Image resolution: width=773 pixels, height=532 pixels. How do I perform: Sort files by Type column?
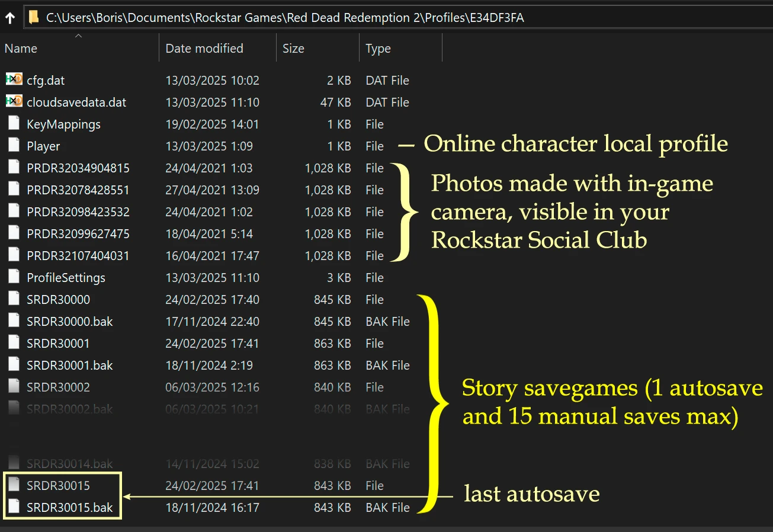pos(378,49)
